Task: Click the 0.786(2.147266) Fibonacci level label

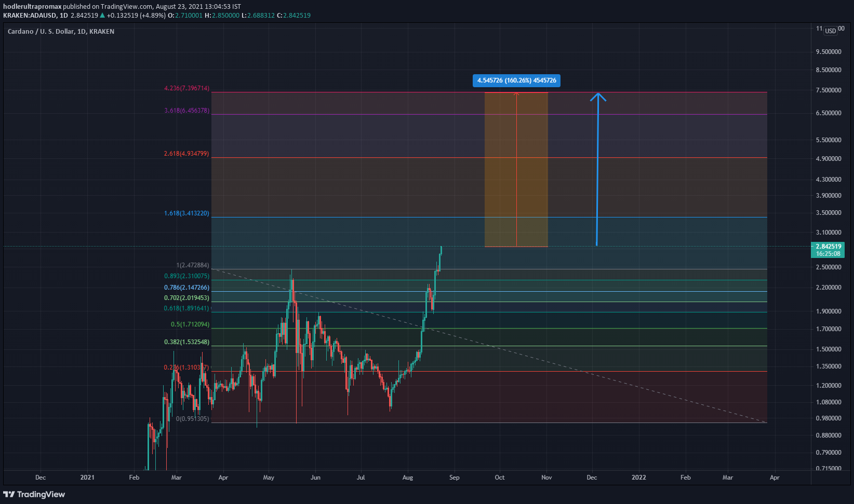Action: coord(187,288)
